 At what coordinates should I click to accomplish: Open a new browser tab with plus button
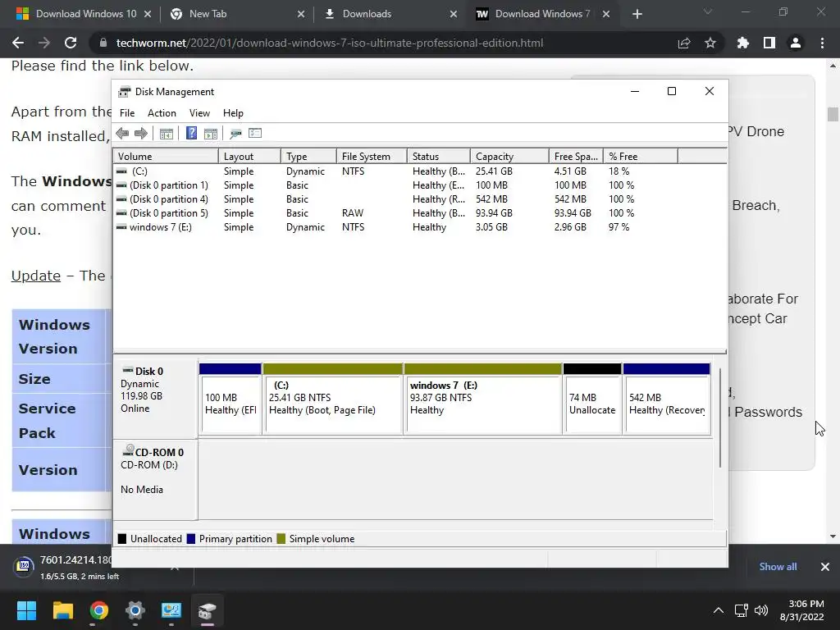click(x=637, y=14)
